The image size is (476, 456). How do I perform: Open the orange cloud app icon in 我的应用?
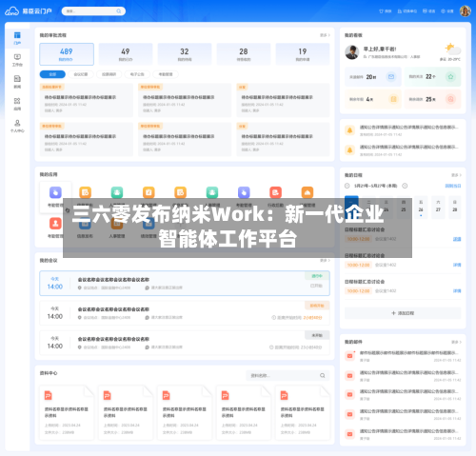pyautogui.click(x=307, y=192)
